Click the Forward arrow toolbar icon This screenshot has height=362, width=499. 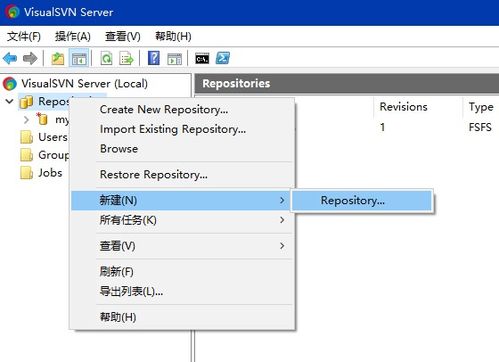[x=30, y=59]
